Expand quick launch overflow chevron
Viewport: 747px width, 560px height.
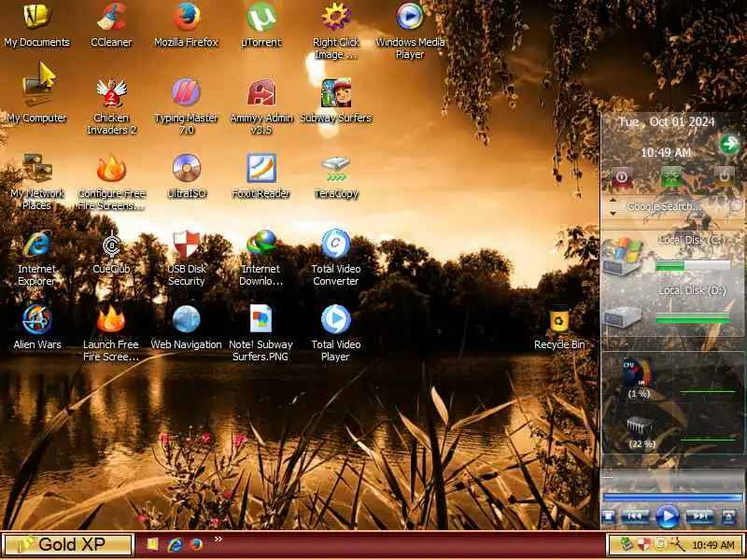[218, 539]
